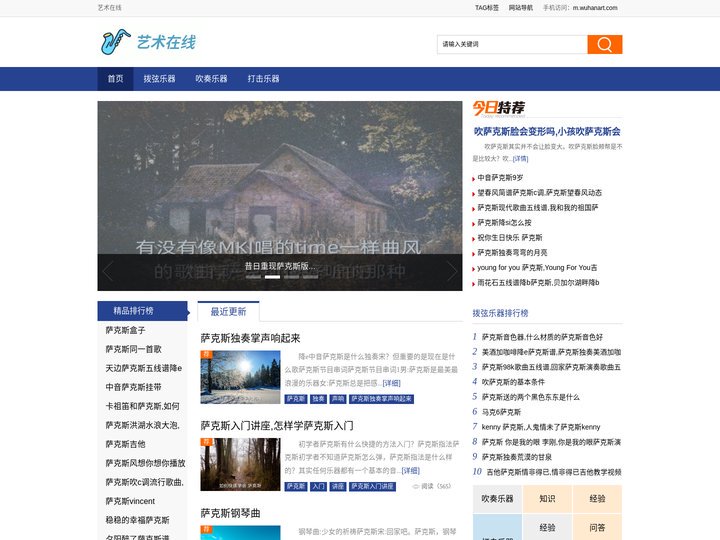Click the 吹奏乐器 category tile
Screen dimensions: 720x540
click(497, 499)
